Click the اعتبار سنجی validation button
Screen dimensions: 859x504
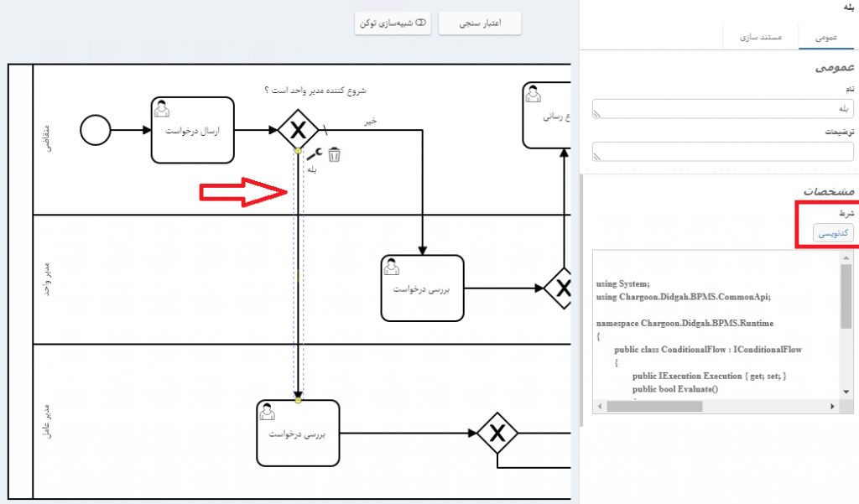(480, 23)
